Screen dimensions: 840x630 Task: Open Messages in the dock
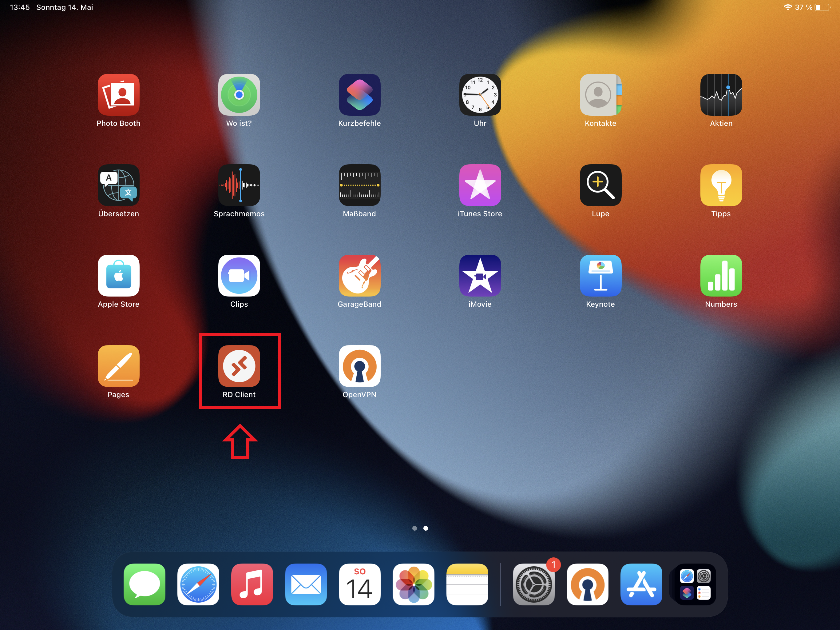click(x=144, y=584)
